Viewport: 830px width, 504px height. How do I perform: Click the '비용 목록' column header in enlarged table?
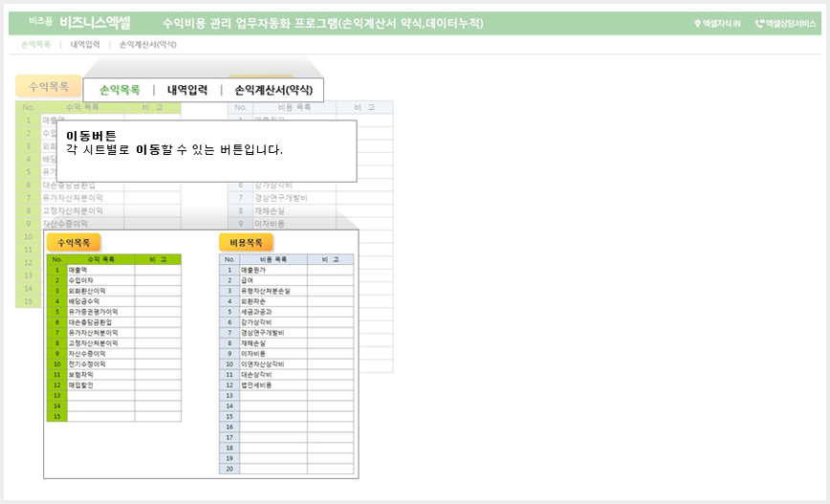(273, 259)
